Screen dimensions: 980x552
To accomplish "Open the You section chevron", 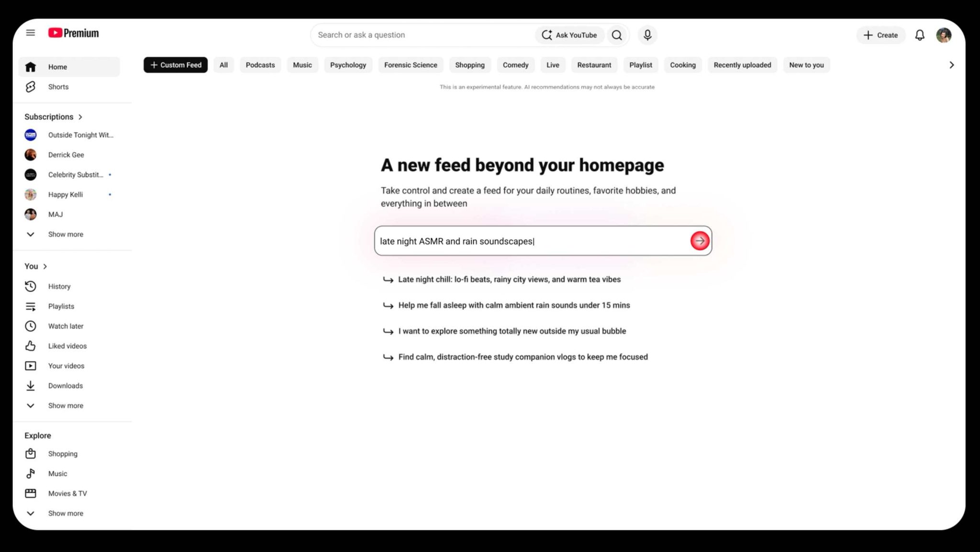I will click(x=45, y=266).
